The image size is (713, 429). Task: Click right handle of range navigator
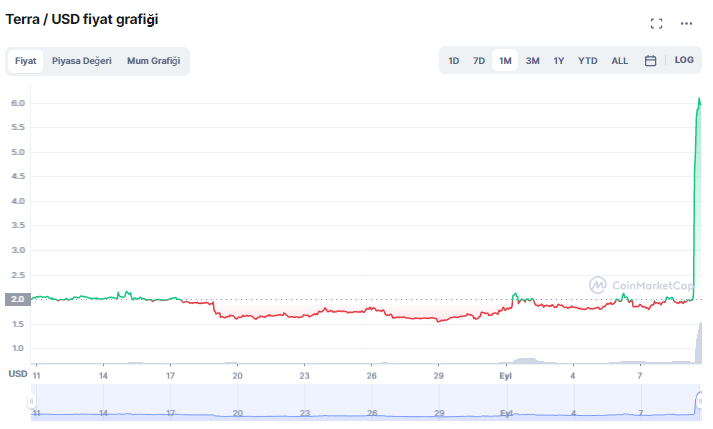[701, 401]
